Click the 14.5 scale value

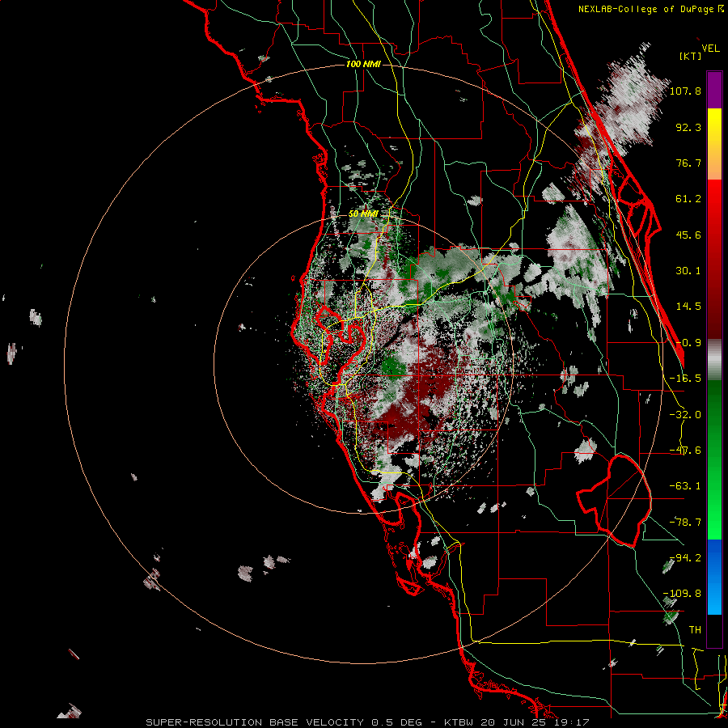pyautogui.click(x=688, y=307)
